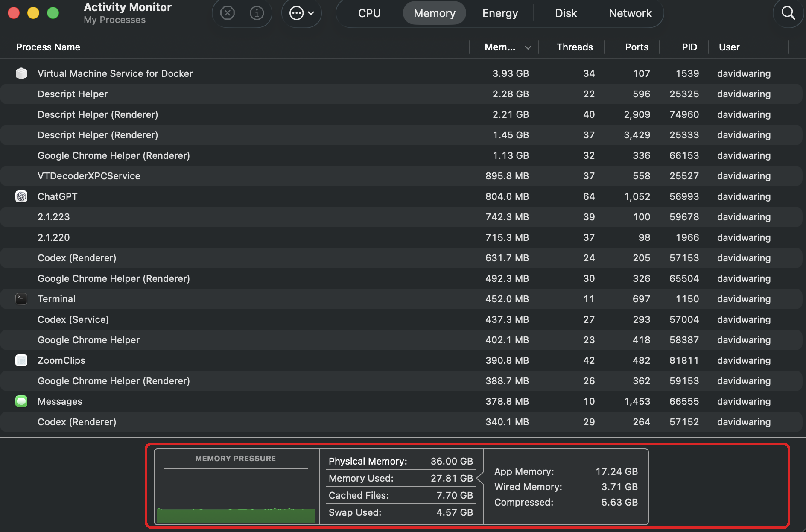Click the search magnifier icon

pyautogui.click(x=788, y=13)
